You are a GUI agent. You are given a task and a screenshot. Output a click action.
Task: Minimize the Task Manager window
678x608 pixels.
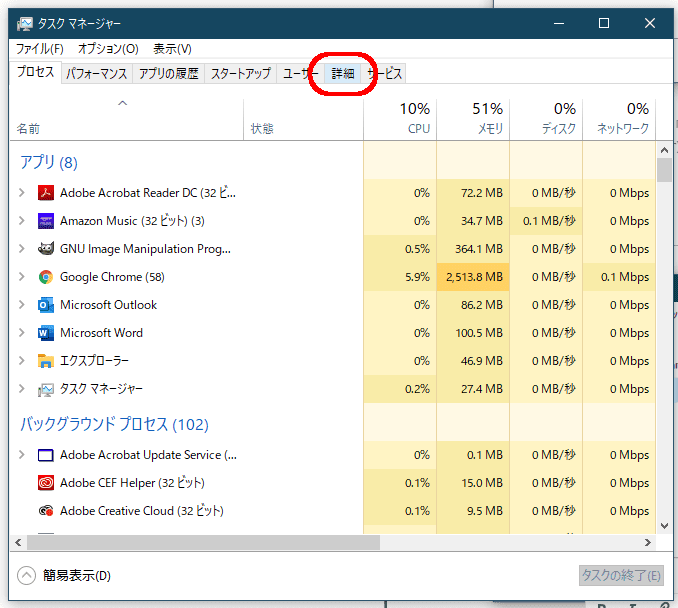click(559, 23)
